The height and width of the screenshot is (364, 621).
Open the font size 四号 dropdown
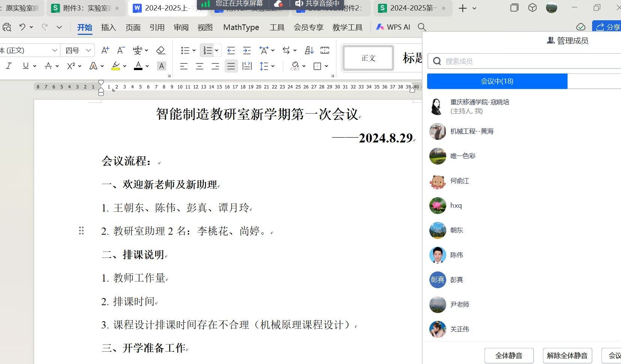click(x=88, y=50)
